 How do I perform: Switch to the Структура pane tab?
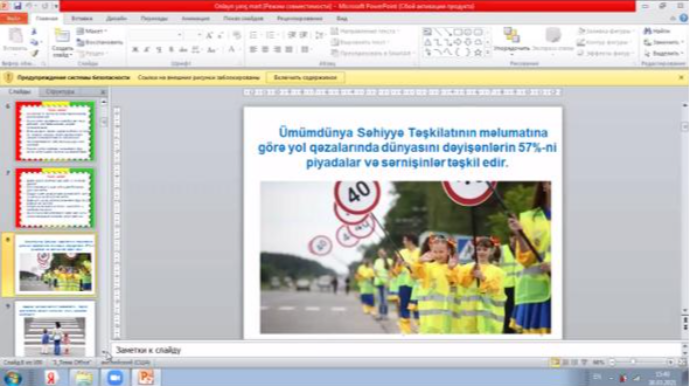pyautogui.click(x=60, y=92)
